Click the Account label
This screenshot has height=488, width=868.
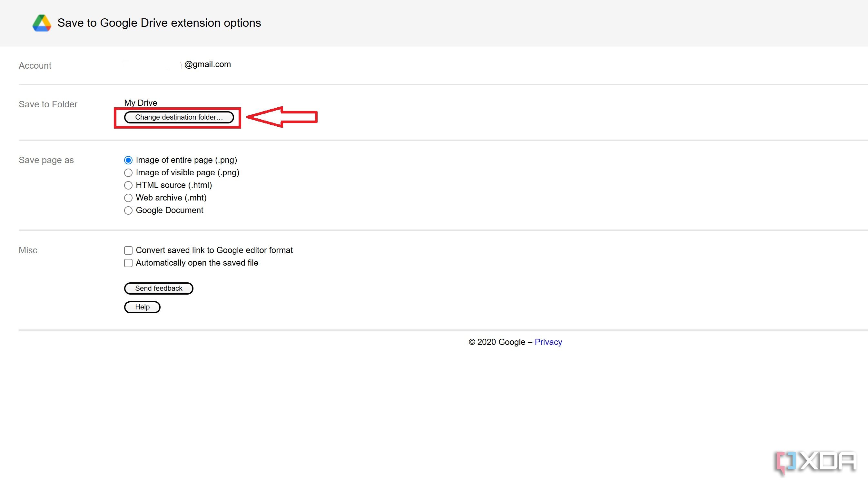(35, 66)
